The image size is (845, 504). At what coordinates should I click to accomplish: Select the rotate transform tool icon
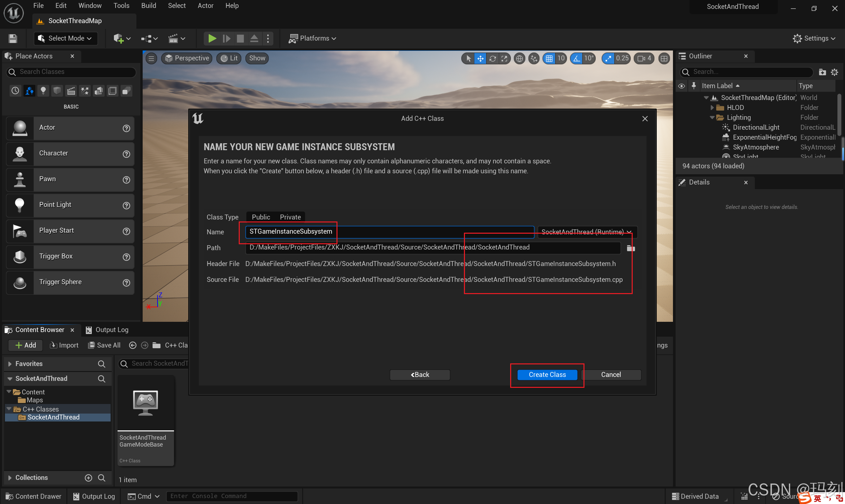click(x=492, y=58)
